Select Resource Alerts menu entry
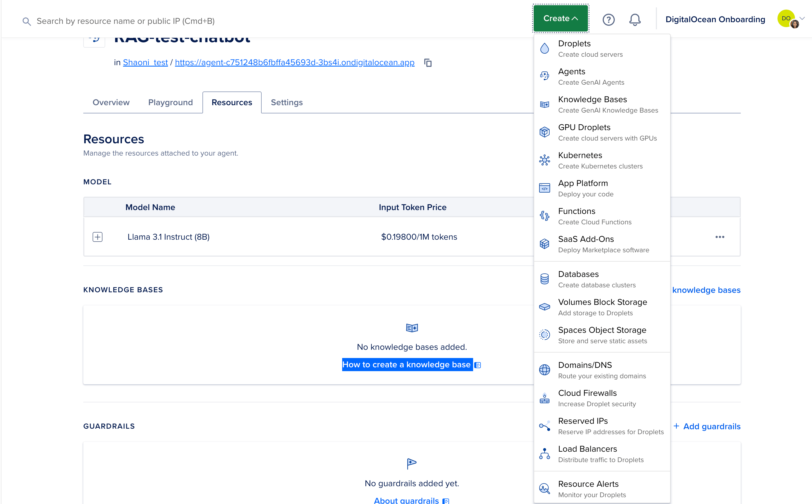The width and height of the screenshot is (812, 504). tap(602, 489)
